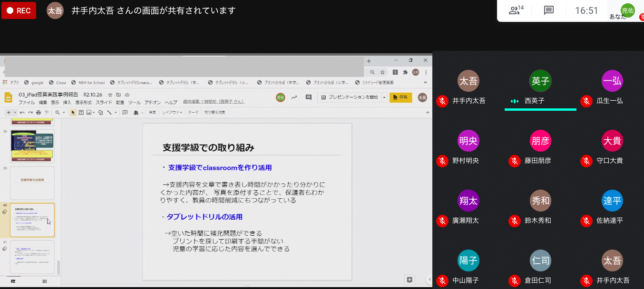Expand the line type dropdown arrow
Image resolution: width=644 pixels, height=289 pixels.
click(116, 113)
